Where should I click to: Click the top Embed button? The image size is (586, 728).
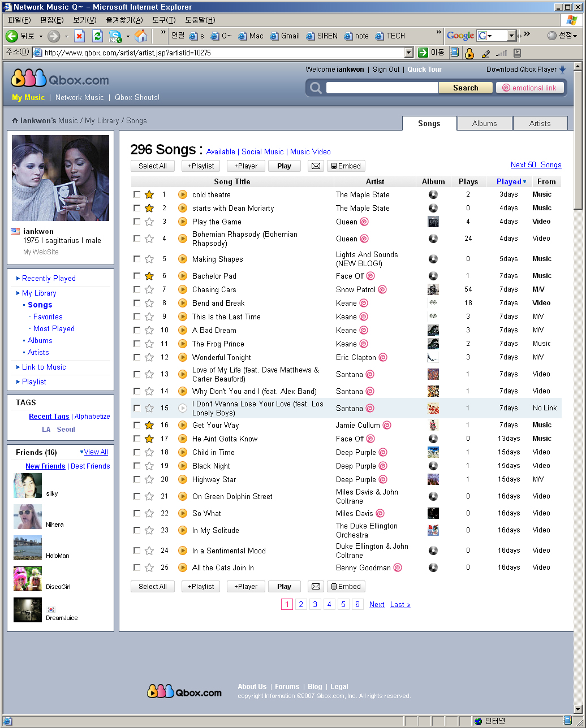tap(346, 166)
